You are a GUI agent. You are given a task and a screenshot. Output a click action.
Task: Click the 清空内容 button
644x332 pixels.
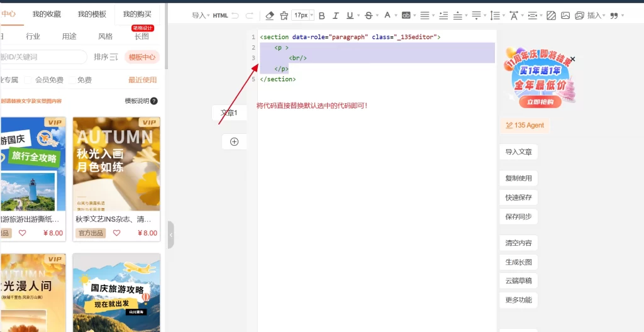tap(518, 243)
